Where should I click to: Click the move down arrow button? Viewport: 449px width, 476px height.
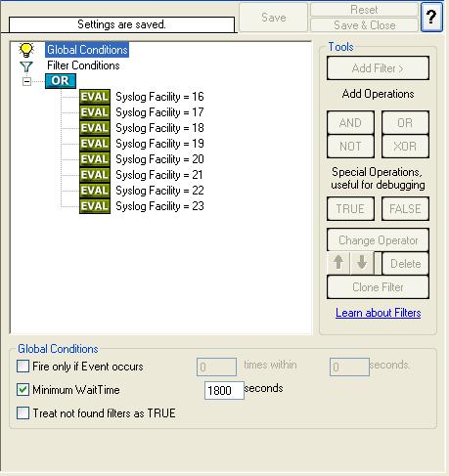[362, 263]
